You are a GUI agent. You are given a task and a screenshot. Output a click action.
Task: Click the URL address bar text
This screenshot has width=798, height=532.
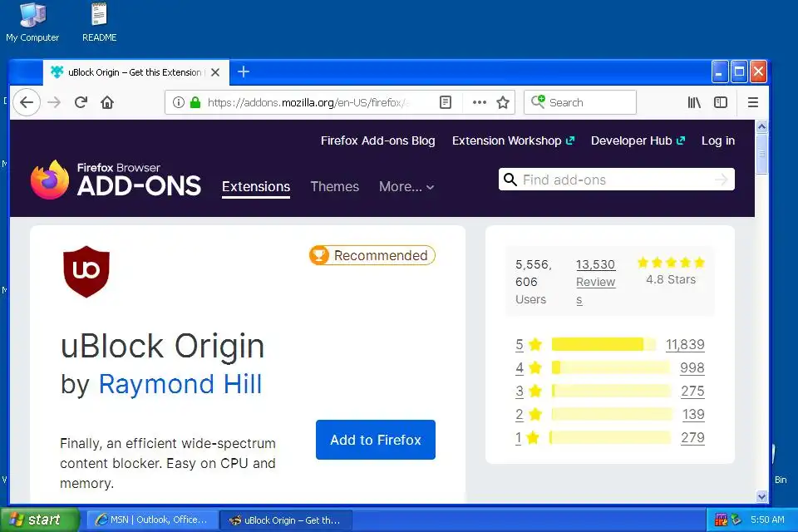click(308, 102)
